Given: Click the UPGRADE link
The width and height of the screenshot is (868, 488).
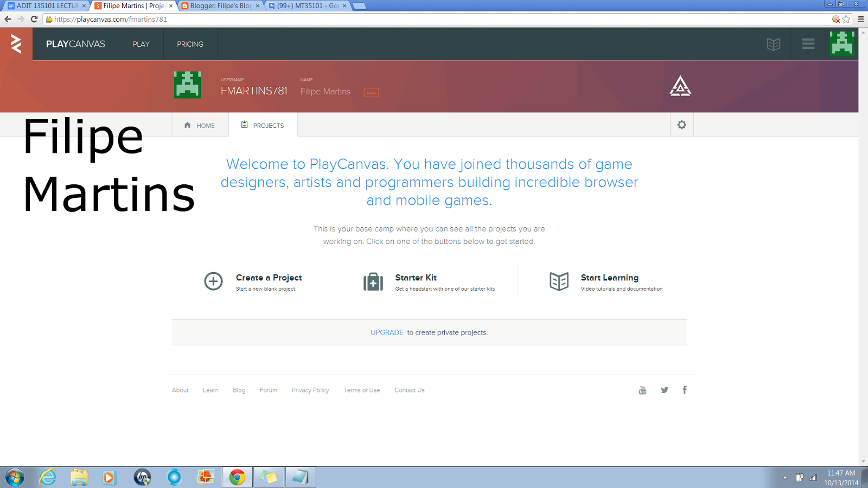Looking at the screenshot, I should pos(387,332).
